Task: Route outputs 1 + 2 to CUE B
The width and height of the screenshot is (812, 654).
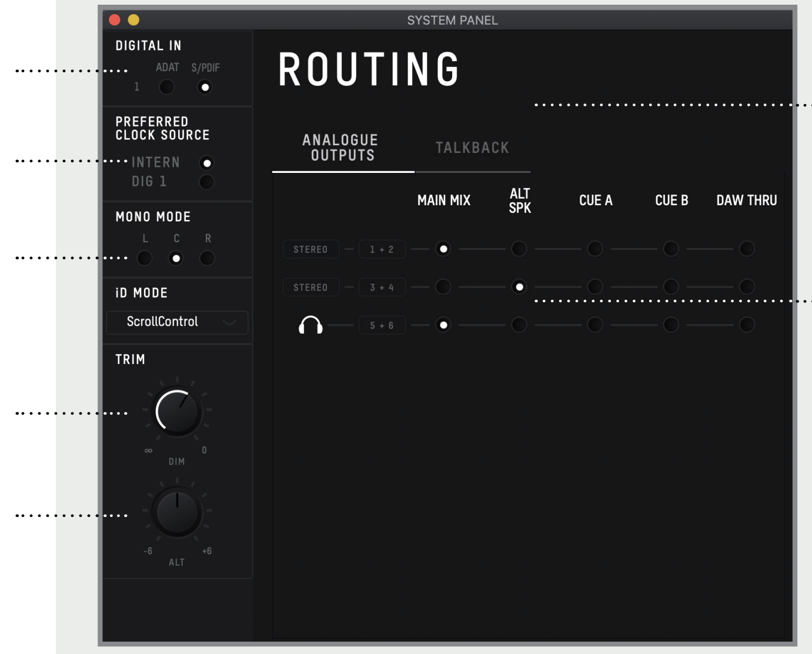Action: [x=671, y=249]
